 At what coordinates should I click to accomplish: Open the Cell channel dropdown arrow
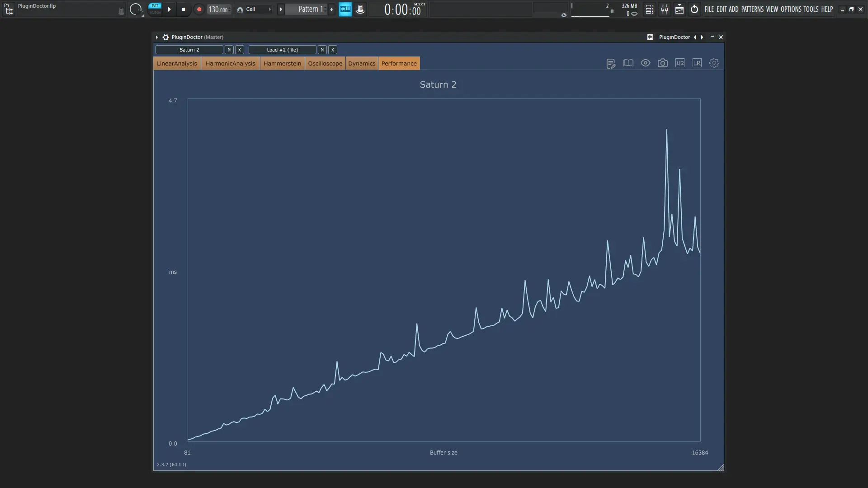click(x=270, y=9)
